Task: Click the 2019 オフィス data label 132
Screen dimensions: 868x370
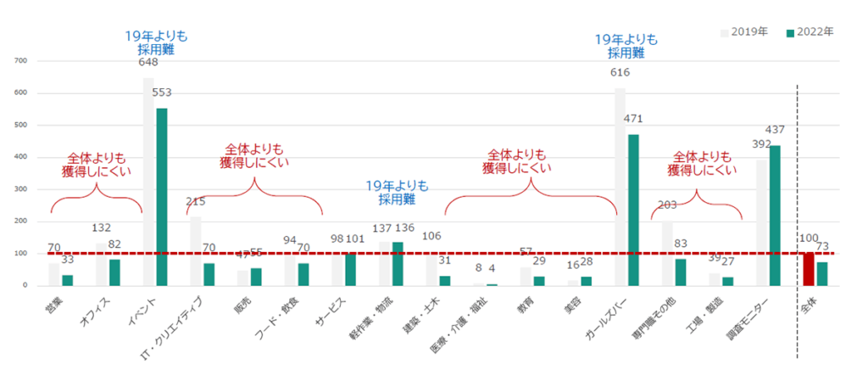Action: tap(102, 228)
